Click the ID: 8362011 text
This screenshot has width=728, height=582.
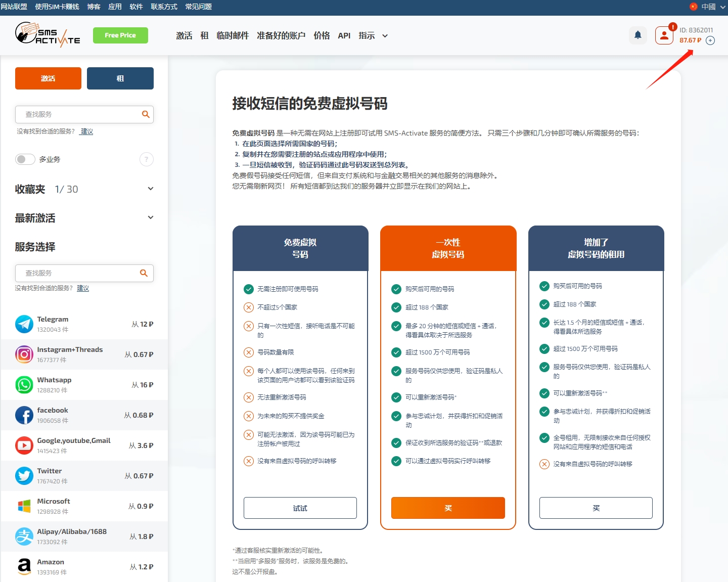(x=696, y=30)
